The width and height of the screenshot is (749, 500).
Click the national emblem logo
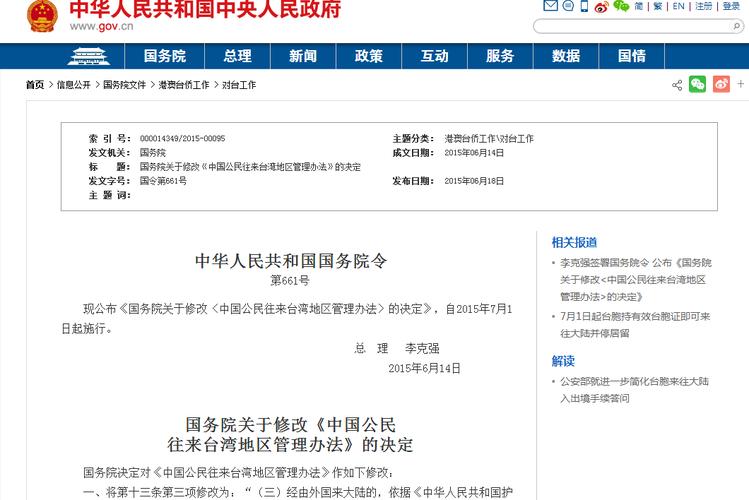[42, 16]
